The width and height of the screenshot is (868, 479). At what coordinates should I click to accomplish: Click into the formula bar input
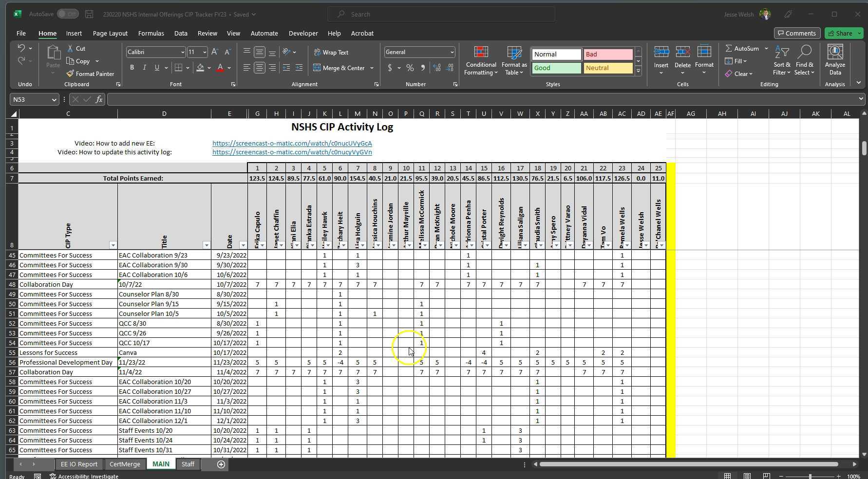point(482,99)
